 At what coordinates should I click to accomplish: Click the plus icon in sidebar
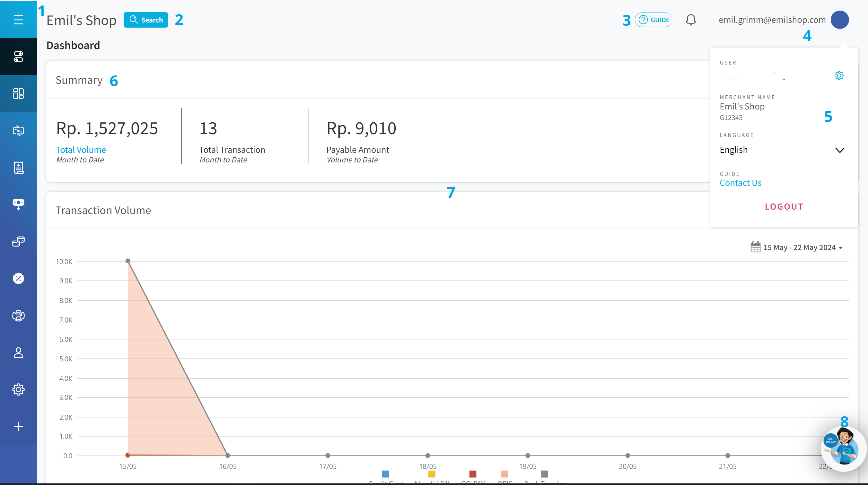pos(18,426)
